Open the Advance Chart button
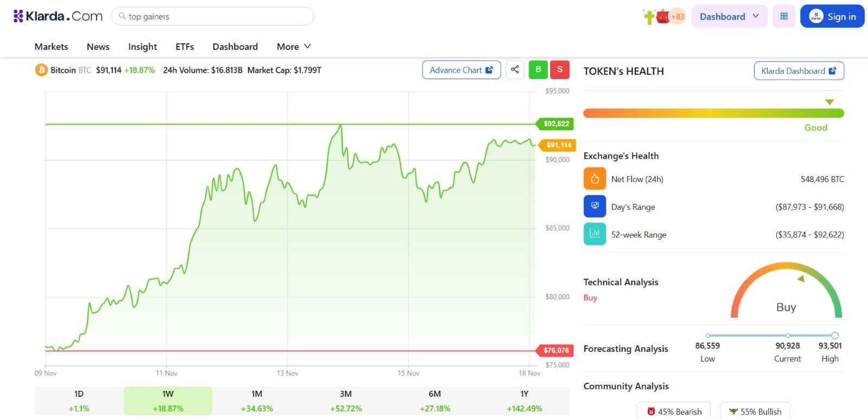This screenshot has height=419, width=868. (461, 70)
